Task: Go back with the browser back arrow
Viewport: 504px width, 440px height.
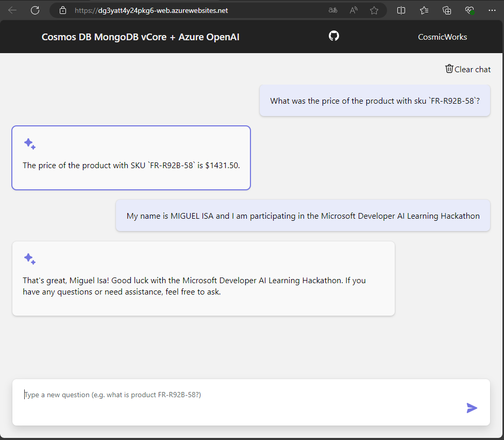Action: click(x=12, y=10)
